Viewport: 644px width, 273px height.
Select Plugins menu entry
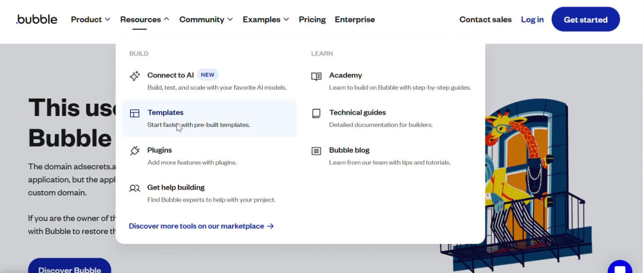209,156
